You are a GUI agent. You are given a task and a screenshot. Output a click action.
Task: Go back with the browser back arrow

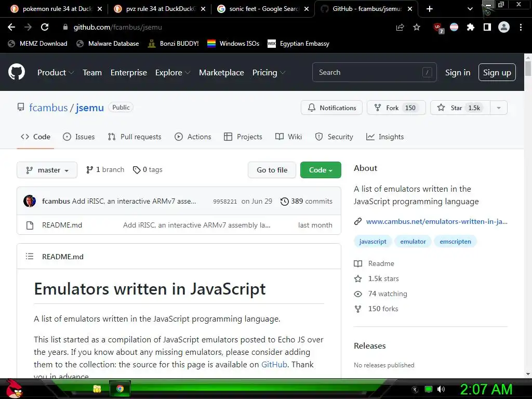pyautogui.click(x=11, y=27)
